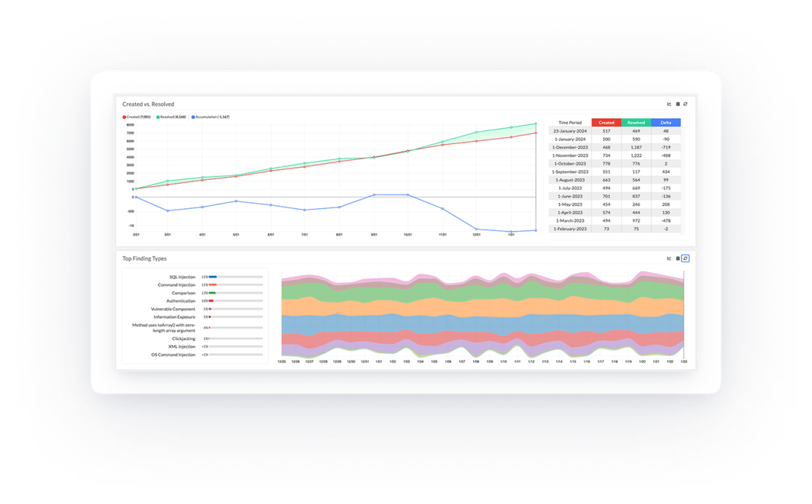
Task: Toggle the Accumulation (-1,167) legend series
Action: pyautogui.click(x=211, y=117)
